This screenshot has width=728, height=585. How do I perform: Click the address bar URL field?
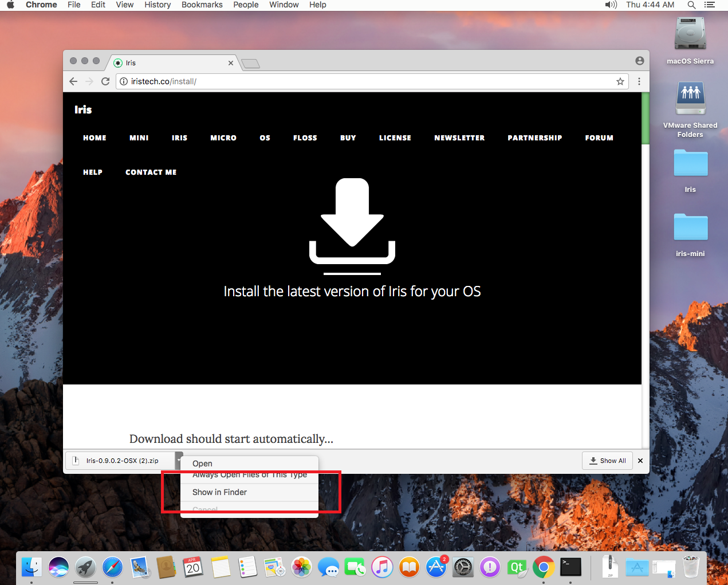[x=372, y=81]
